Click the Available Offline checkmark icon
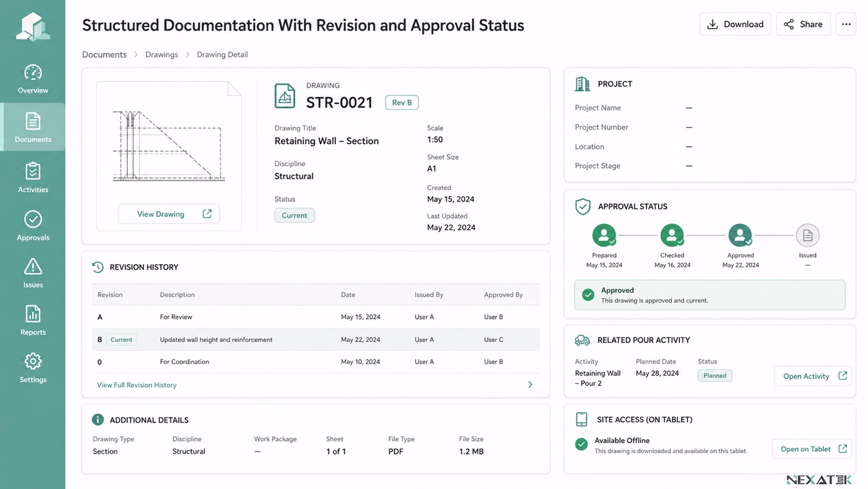The height and width of the screenshot is (489, 868). [x=581, y=444]
